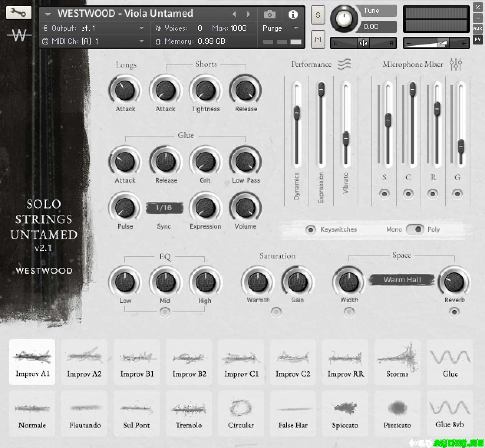Viewport: 485px width, 448px height.
Task: Open instrument name dropdown arrow
Action: coord(48,15)
